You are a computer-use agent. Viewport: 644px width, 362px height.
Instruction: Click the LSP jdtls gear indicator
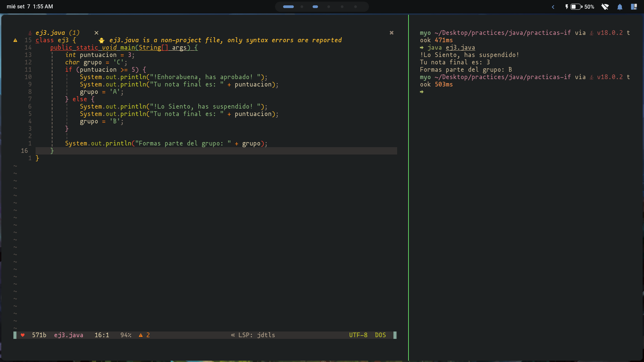tap(233, 335)
